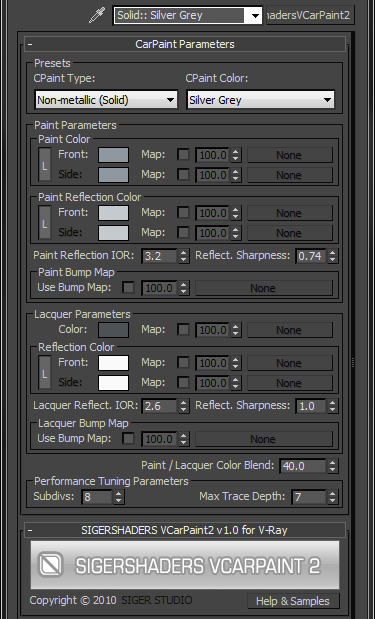This screenshot has width=375, height=619.
Task: Click the Paint Reflection IOR field
Action: (x=160, y=256)
